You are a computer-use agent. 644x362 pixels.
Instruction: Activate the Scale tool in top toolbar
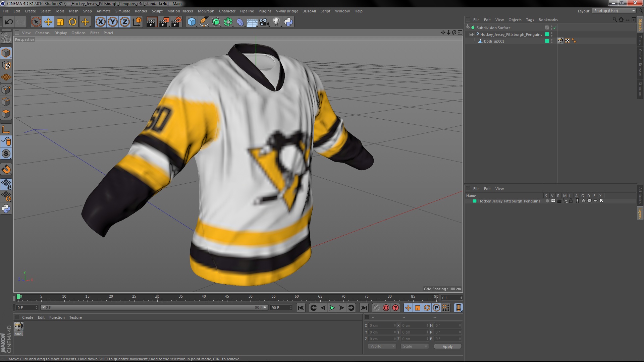tap(60, 22)
